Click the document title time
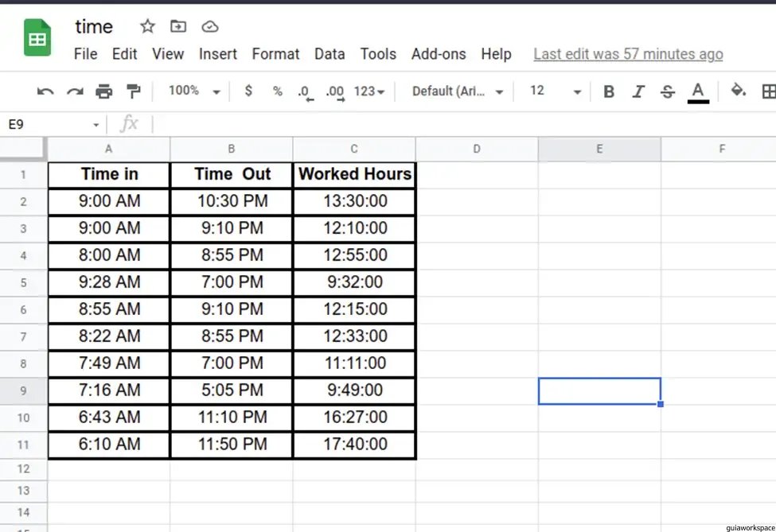 tap(94, 27)
